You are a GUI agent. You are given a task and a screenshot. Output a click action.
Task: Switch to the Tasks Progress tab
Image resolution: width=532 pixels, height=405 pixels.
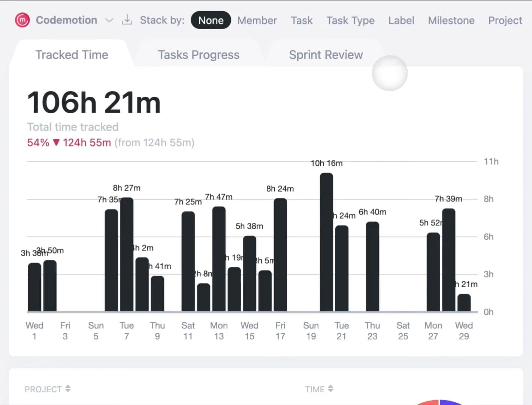[198, 55]
